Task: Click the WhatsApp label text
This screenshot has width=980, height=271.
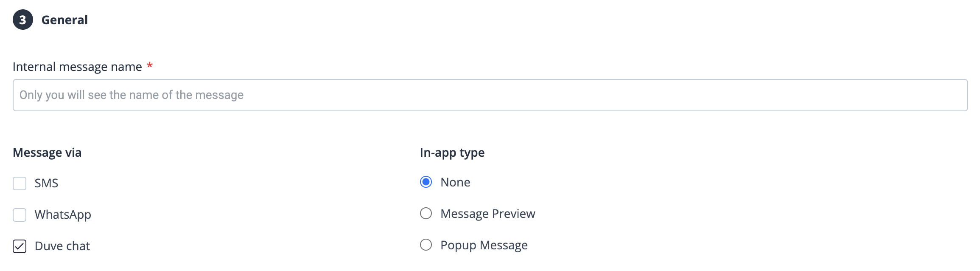Action: point(63,214)
